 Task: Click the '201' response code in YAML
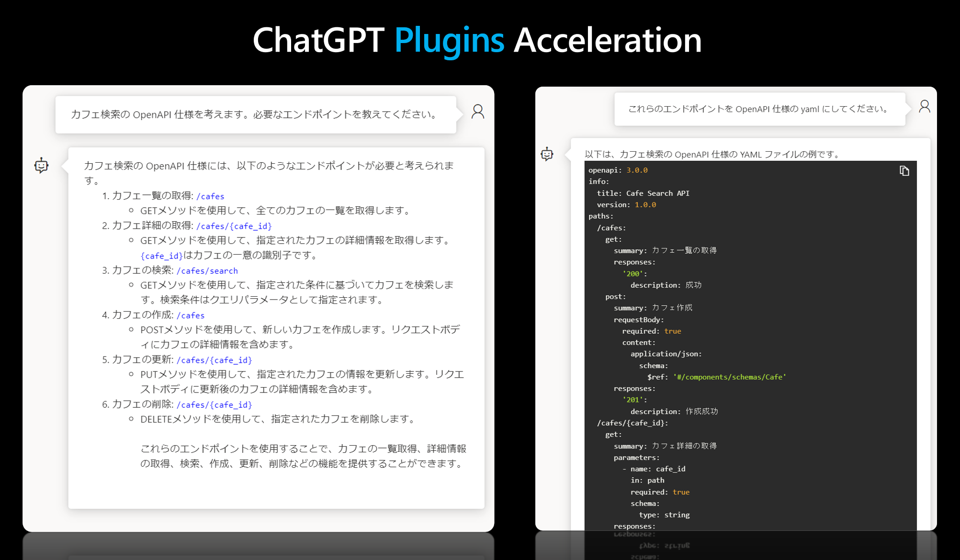click(x=633, y=400)
